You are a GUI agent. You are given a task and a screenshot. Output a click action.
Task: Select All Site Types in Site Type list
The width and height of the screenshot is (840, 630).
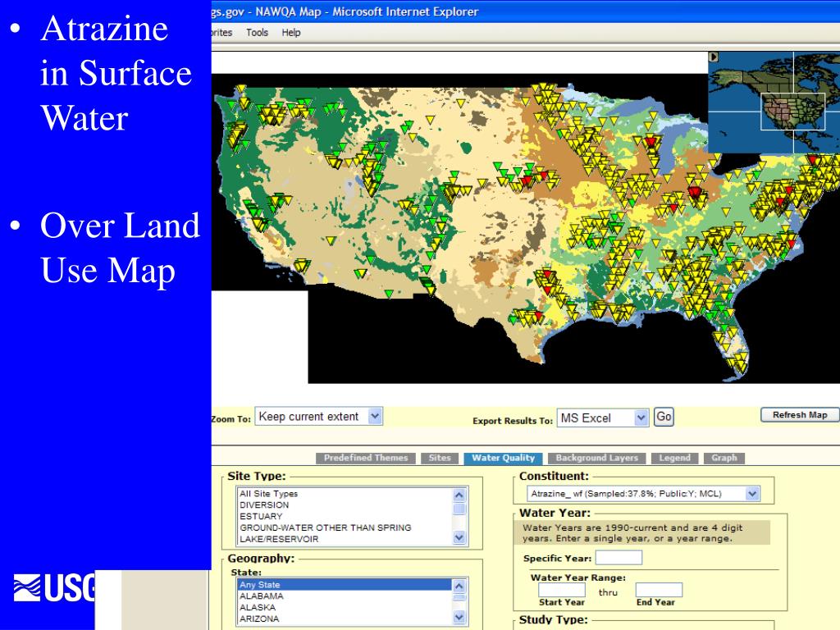pyautogui.click(x=345, y=493)
